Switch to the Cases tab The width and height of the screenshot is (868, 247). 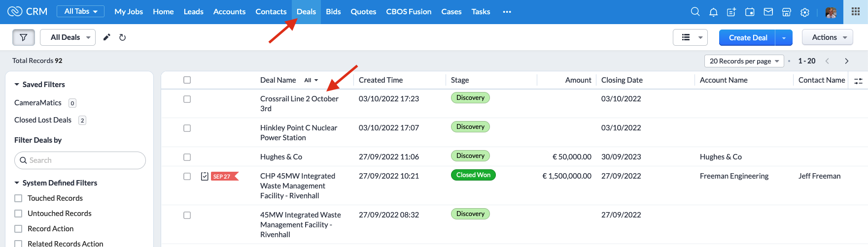(451, 12)
